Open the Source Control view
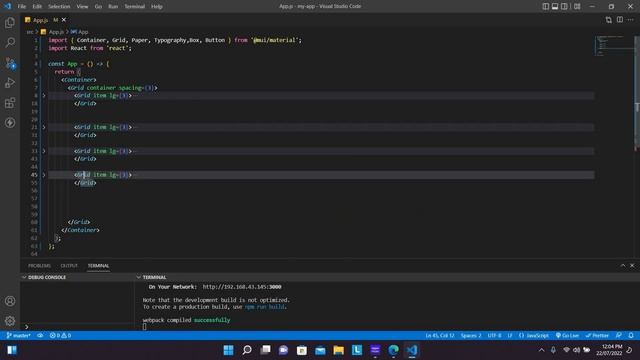This screenshot has width=640, height=360. (x=10, y=63)
